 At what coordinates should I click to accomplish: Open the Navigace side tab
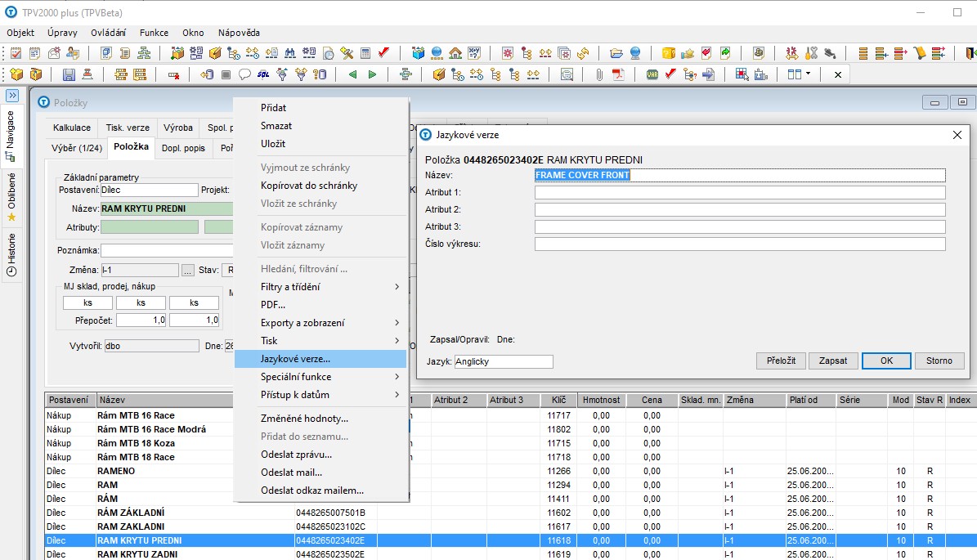[11, 136]
